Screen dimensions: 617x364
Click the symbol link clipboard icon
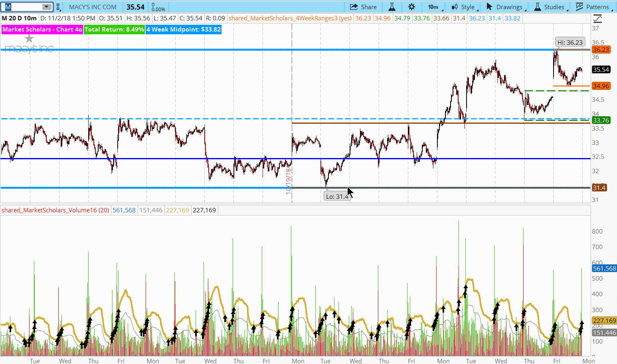click(58, 7)
